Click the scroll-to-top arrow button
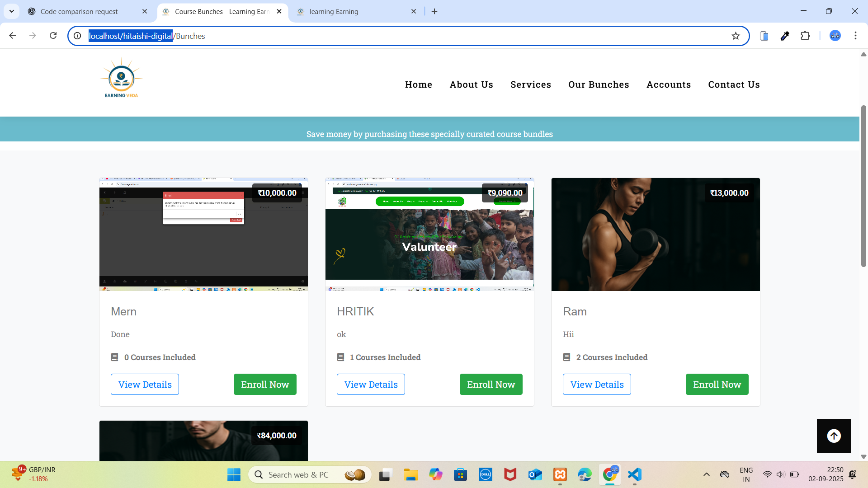The image size is (868, 488). [834, 436]
